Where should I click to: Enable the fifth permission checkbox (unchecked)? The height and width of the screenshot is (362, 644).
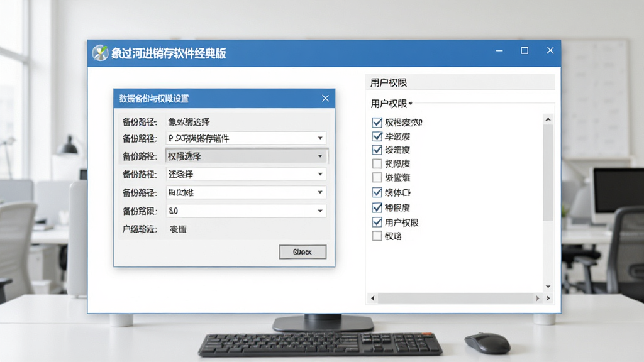pos(377,177)
